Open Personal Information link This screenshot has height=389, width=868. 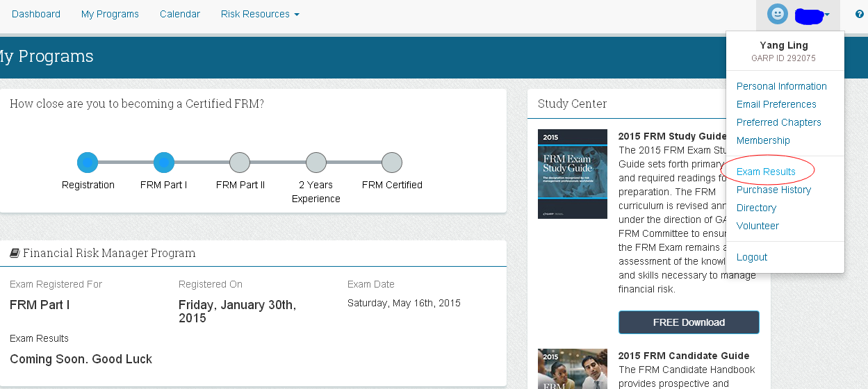[782, 86]
